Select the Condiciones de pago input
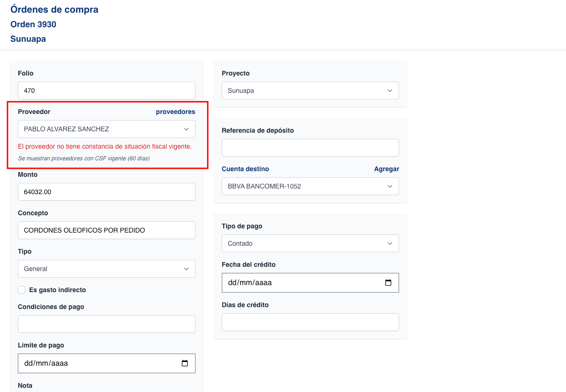The image size is (566, 392). point(106,324)
